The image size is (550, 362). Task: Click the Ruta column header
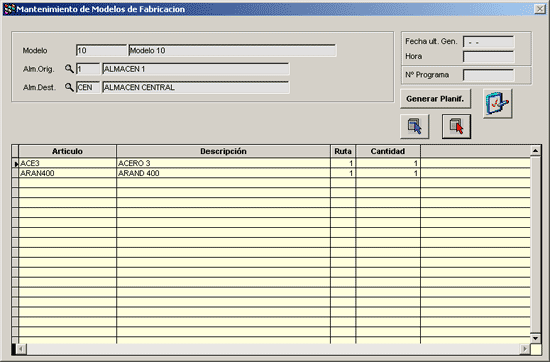[x=343, y=151]
